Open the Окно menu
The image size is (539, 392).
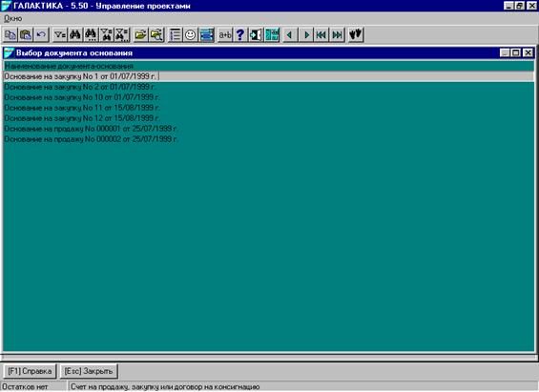(x=13, y=18)
